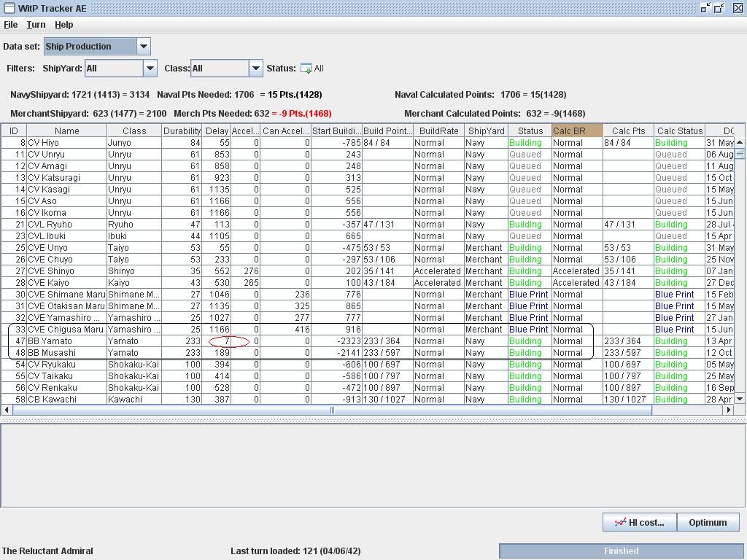This screenshot has height=560, width=747.
Task: Click the horizontal scrollbar thumb
Action: [332, 410]
